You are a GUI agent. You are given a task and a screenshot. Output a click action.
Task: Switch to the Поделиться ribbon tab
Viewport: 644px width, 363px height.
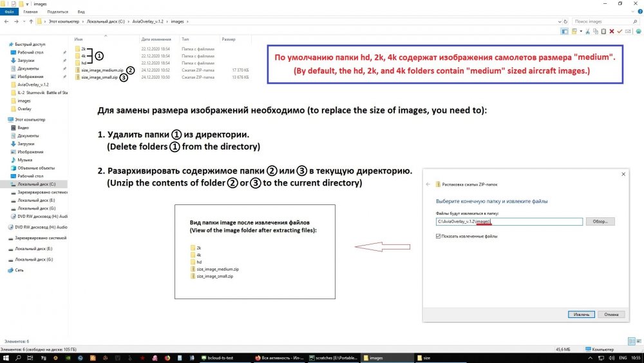pyautogui.click(x=57, y=12)
